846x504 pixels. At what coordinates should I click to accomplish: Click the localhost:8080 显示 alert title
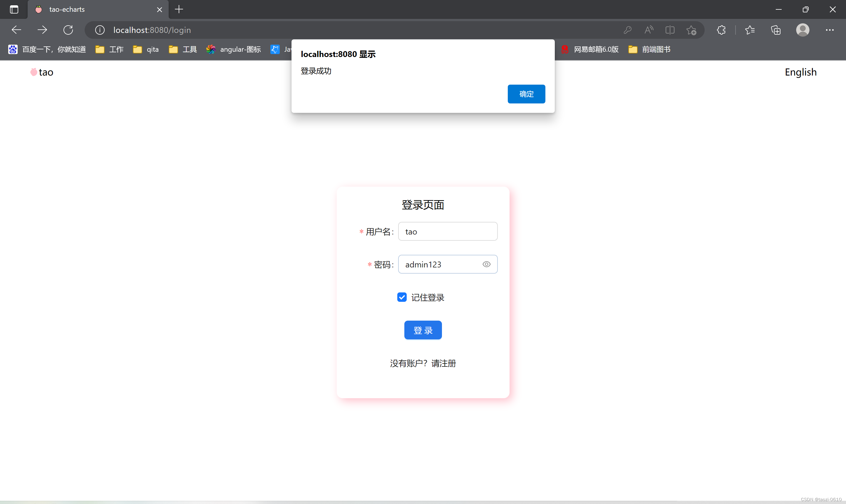tap(338, 54)
